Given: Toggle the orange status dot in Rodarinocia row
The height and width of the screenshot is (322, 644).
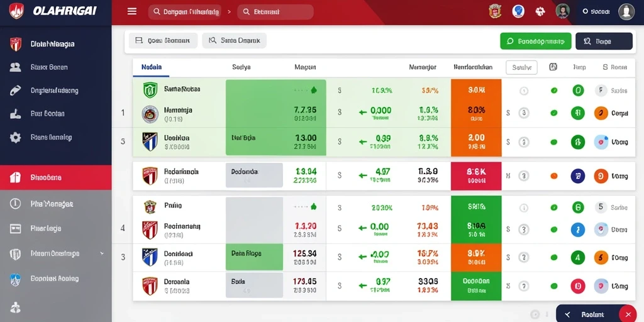Looking at the screenshot, I should 553,176.
